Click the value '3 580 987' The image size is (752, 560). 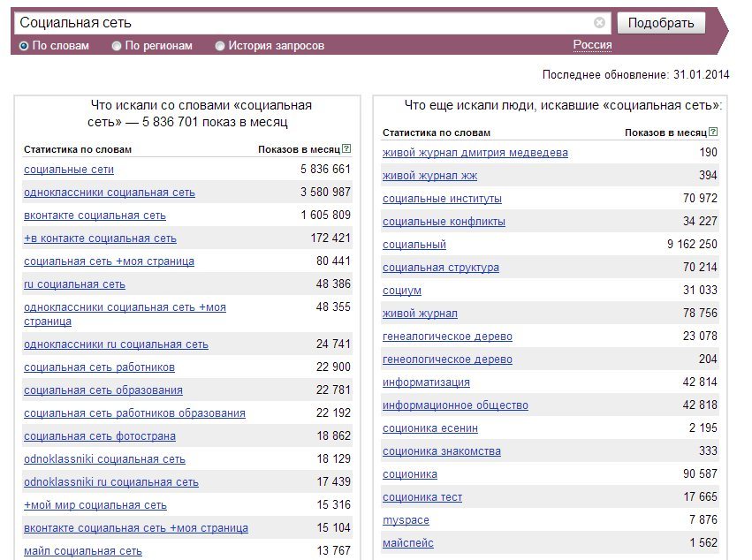click(x=326, y=193)
